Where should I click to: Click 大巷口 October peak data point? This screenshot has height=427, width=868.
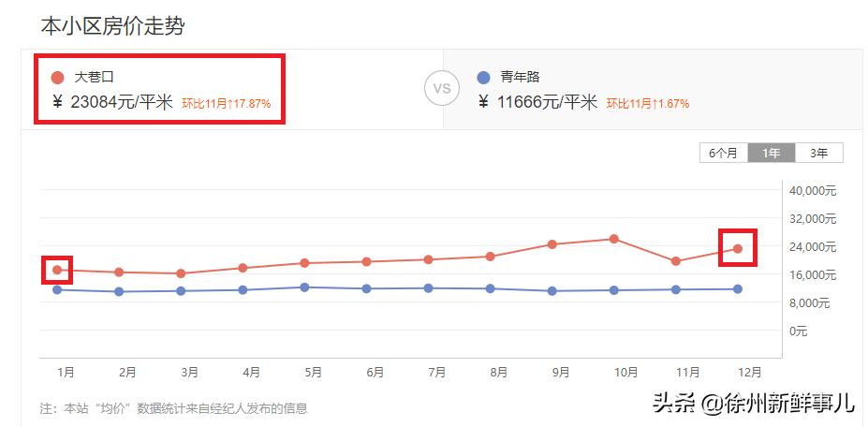coord(614,239)
